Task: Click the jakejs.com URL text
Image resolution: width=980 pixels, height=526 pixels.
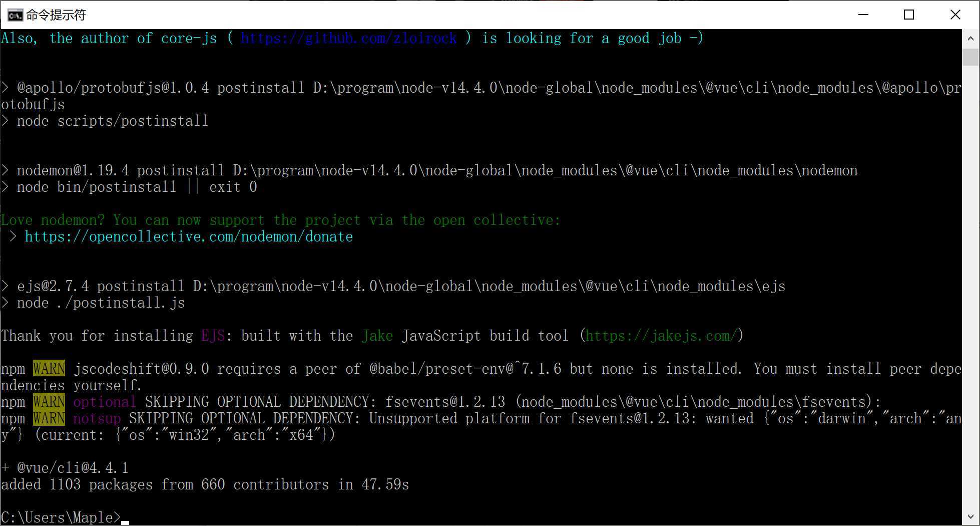Action: 661,336
